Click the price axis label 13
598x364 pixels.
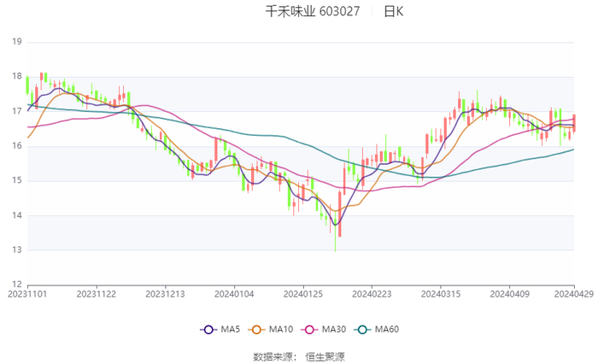pyautogui.click(x=17, y=250)
